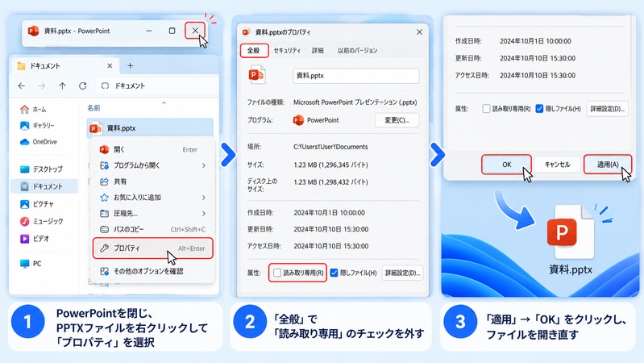Click キャンセル button
This screenshot has width=644, height=363.
(557, 165)
